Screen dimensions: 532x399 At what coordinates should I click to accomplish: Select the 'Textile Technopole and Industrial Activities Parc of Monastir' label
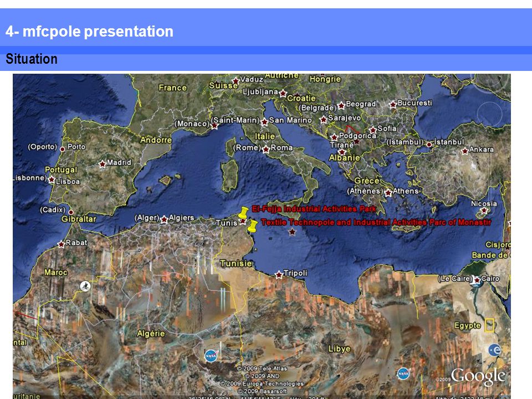pyautogui.click(x=376, y=223)
